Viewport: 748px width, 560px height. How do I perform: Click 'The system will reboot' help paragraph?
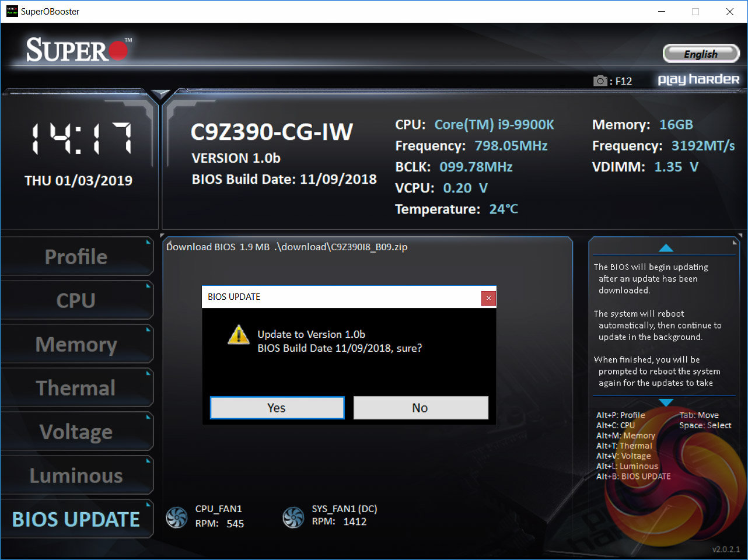click(x=658, y=325)
